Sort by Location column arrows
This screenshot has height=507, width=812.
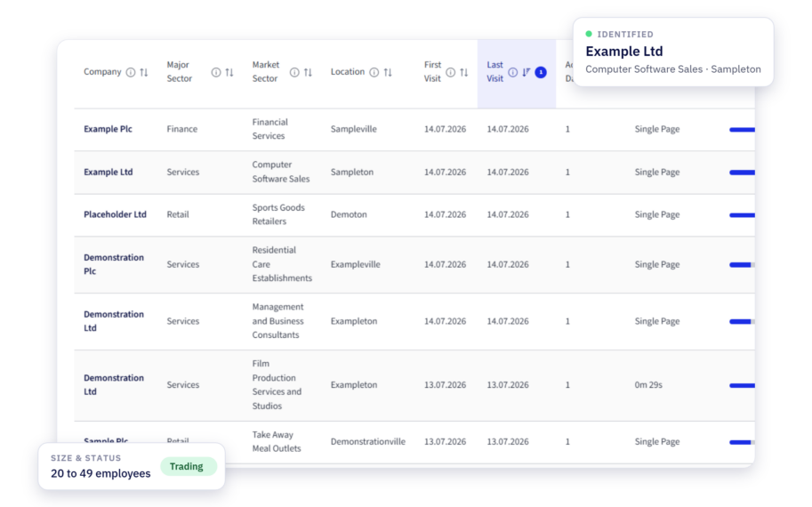[388, 73]
